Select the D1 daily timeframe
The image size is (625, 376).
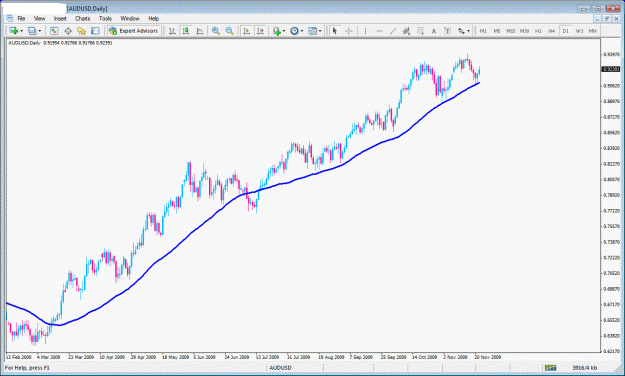565,31
